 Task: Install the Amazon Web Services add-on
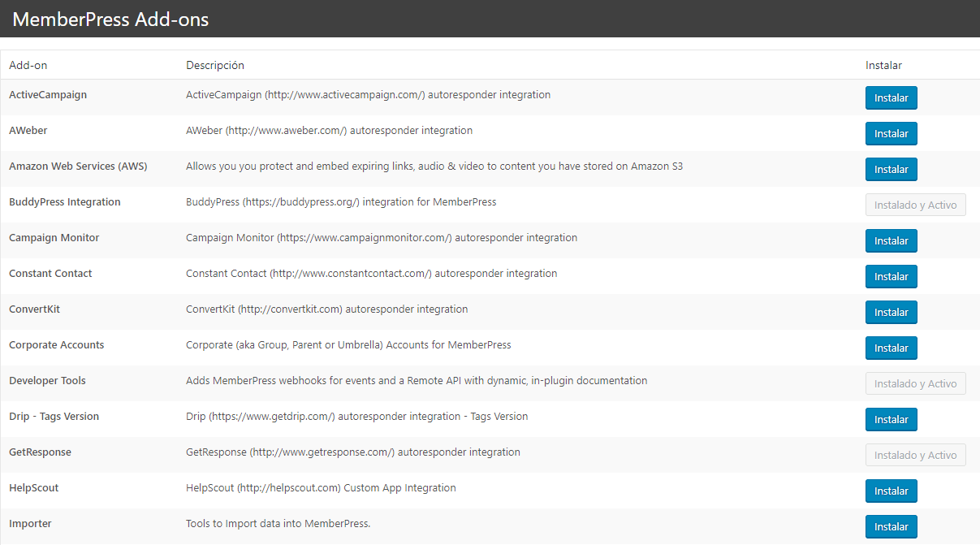pos(891,169)
